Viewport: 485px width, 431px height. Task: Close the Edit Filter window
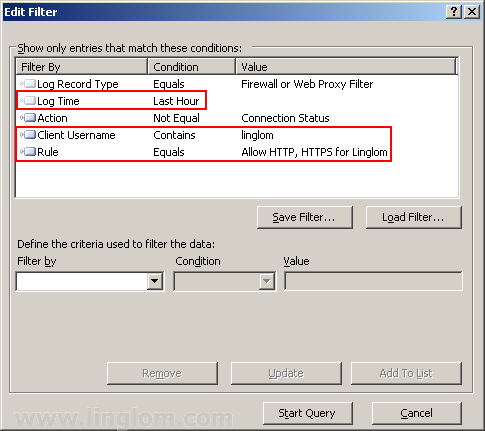(x=472, y=12)
